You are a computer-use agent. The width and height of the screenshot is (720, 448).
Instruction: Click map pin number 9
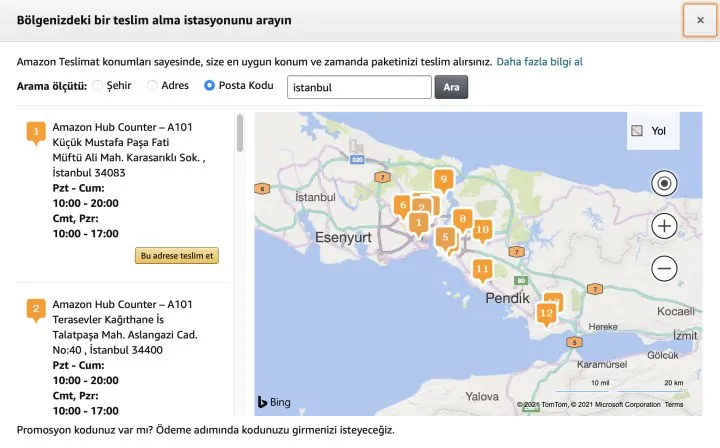[443, 179]
